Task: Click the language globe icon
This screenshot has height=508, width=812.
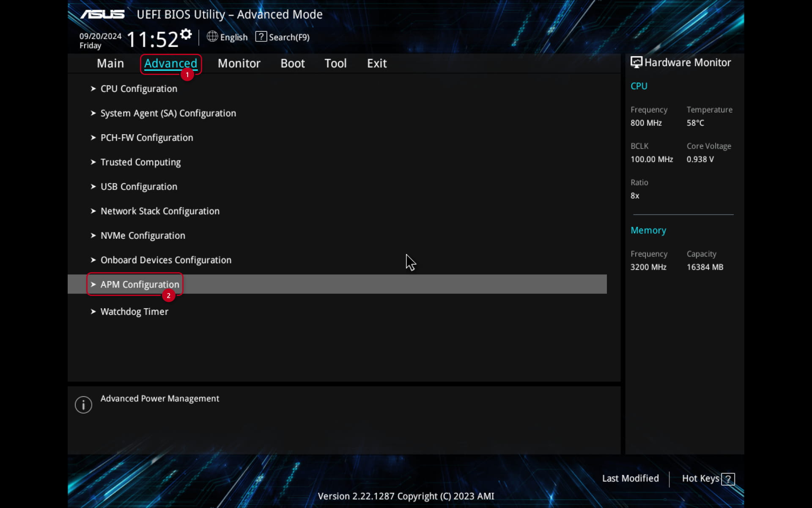Action: [x=212, y=37]
